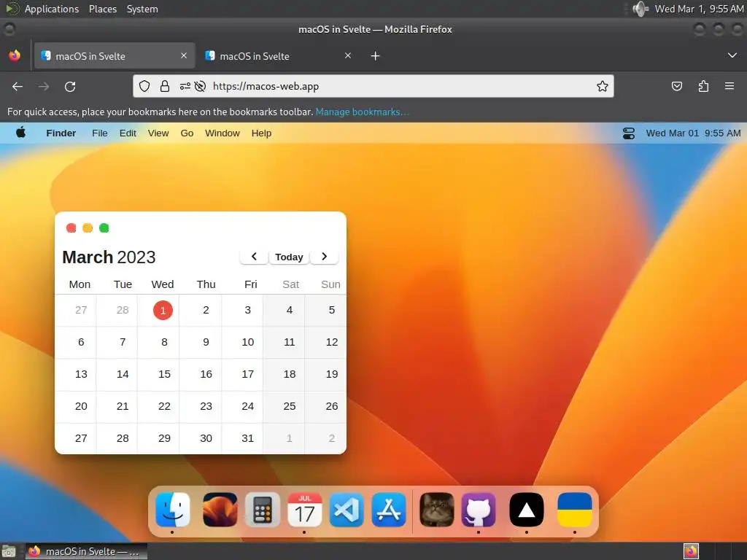This screenshot has height=560, width=747.
Task: Launch Calculator from the dock
Action: point(263,510)
